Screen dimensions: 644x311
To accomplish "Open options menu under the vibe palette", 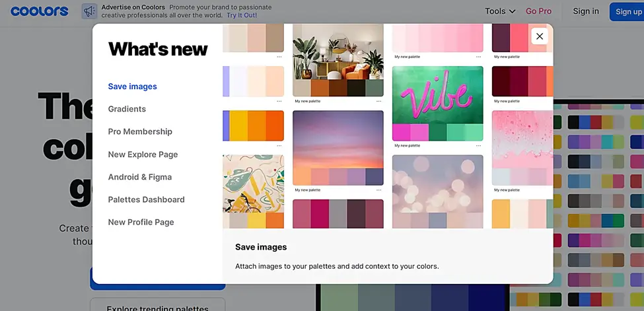I will click(x=478, y=145).
